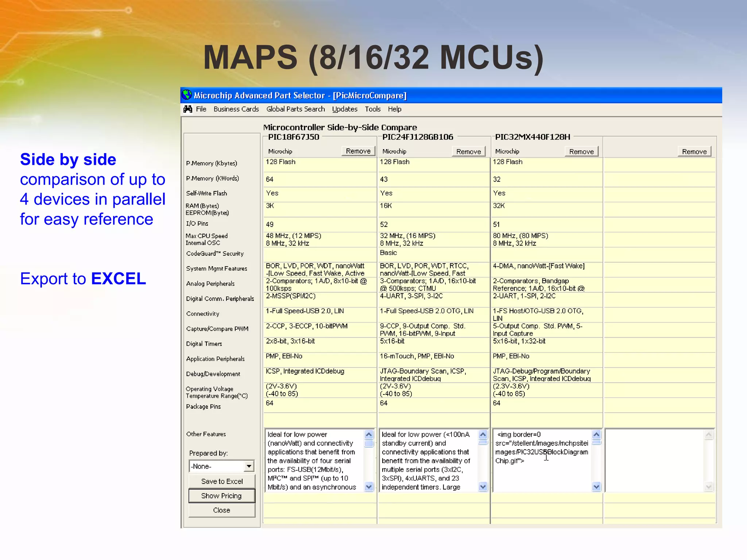Click the Capture/Compare PWM row label

(x=217, y=329)
